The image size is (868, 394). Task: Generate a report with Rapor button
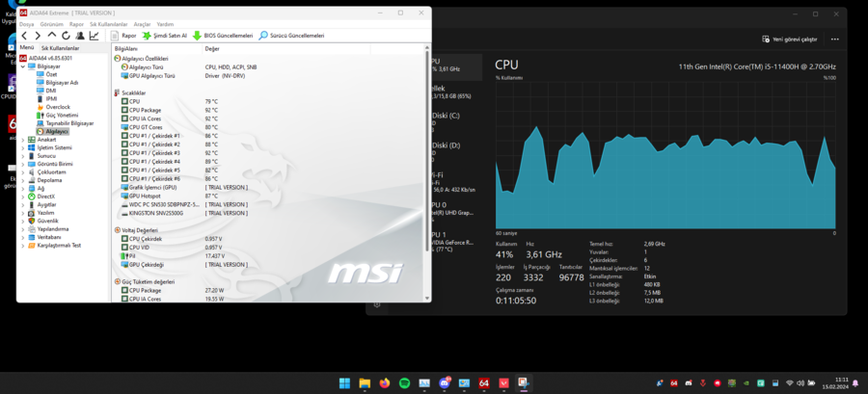tap(124, 36)
